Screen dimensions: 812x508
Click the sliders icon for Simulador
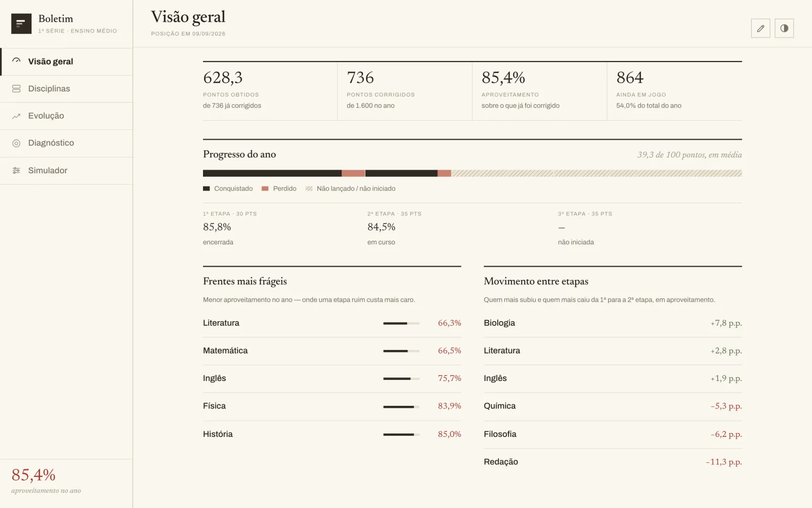tap(16, 171)
